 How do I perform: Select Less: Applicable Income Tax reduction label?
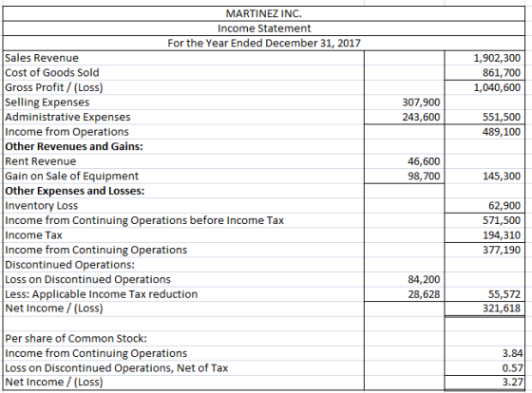click(x=101, y=294)
